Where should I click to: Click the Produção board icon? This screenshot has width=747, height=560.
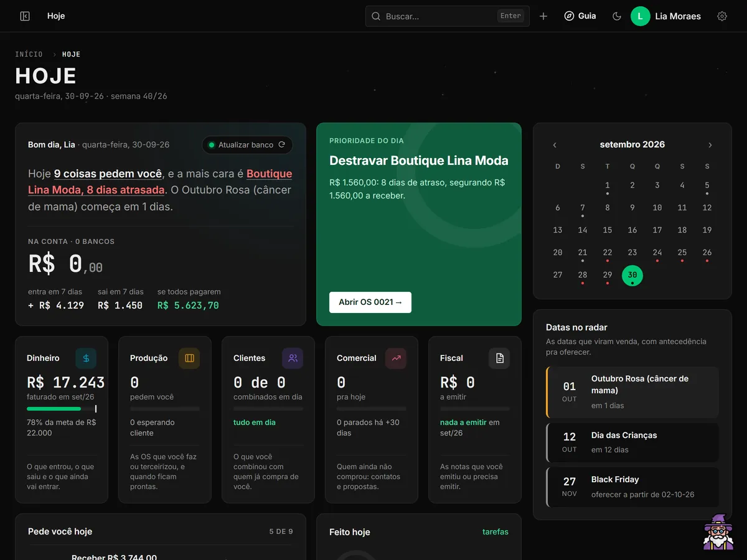[x=189, y=358]
